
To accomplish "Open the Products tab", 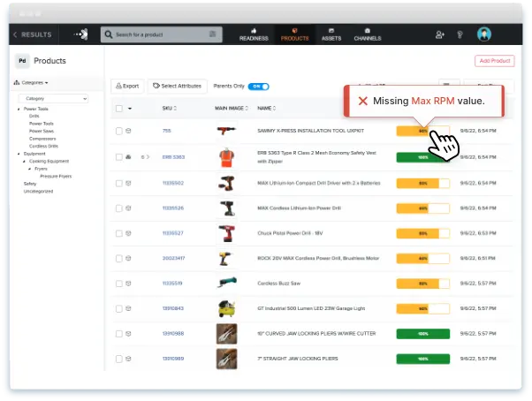I will [294, 34].
